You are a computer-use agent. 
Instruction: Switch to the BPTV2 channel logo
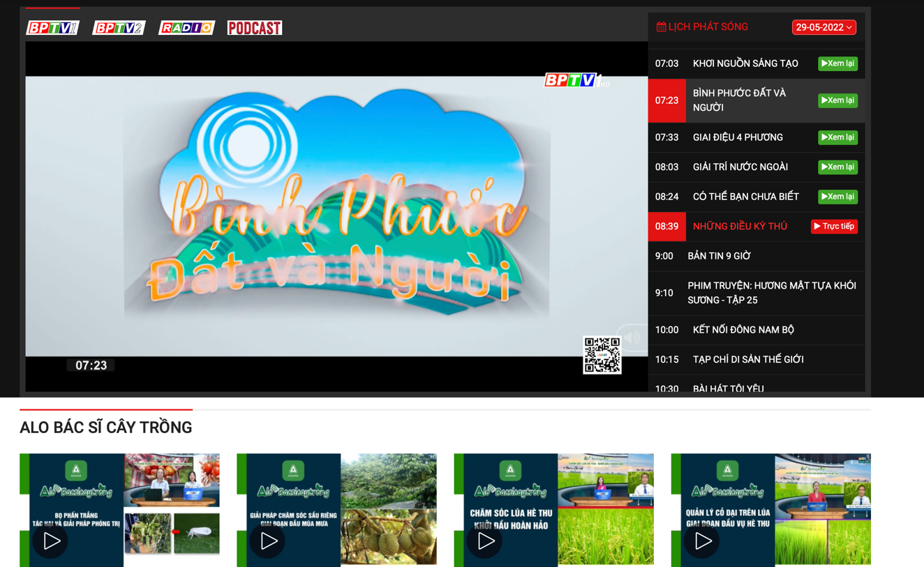coord(119,28)
